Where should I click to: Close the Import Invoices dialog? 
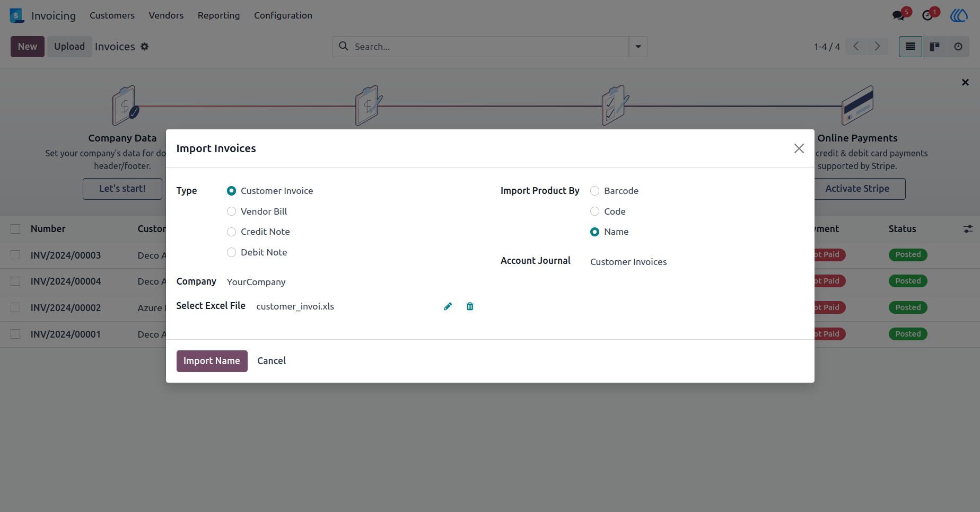coord(799,148)
